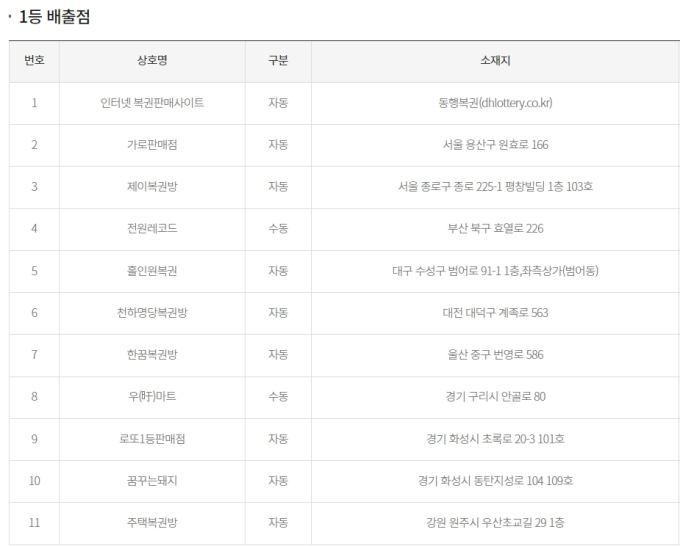Click the 소재지 column header
This screenshot has height=546, width=680.
pyautogui.click(x=495, y=60)
